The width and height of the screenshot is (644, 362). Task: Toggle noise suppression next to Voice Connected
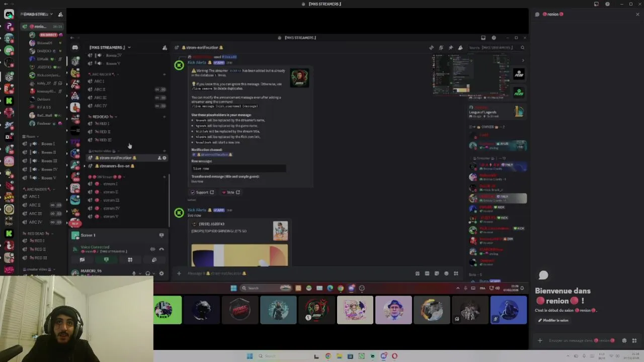(152, 249)
